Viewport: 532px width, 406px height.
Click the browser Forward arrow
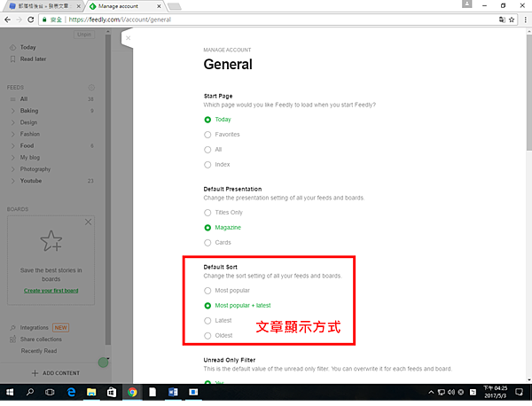19,20
